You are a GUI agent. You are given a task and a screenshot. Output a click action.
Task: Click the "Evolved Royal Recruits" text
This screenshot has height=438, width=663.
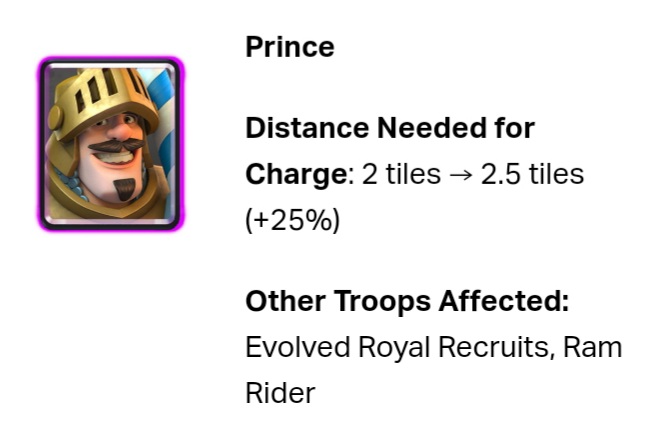tap(400, 348)
